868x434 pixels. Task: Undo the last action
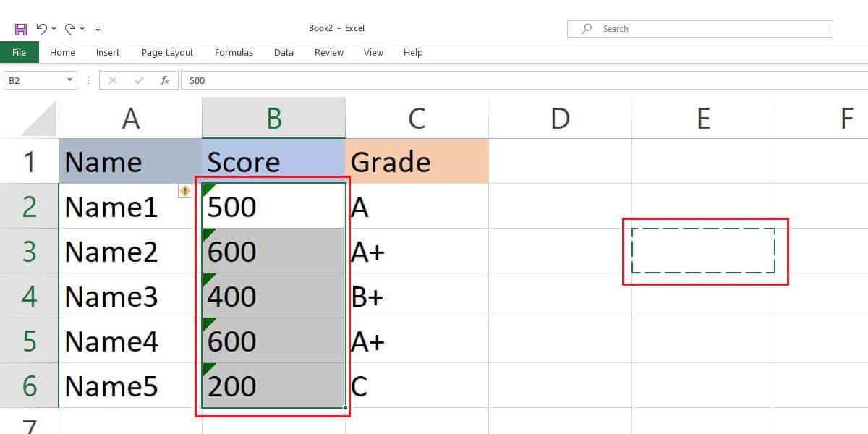coord(42,28)
